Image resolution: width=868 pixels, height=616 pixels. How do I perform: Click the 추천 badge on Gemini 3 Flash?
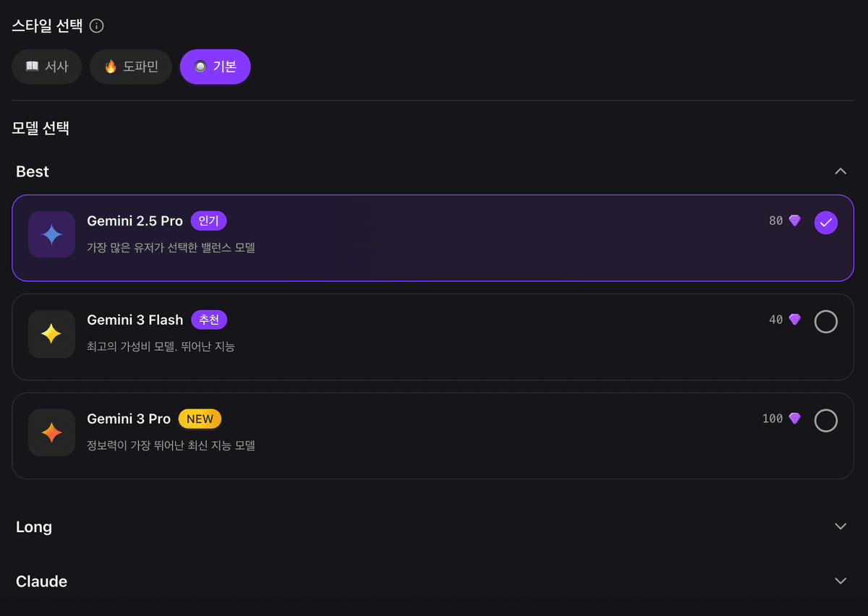point(209,320)
